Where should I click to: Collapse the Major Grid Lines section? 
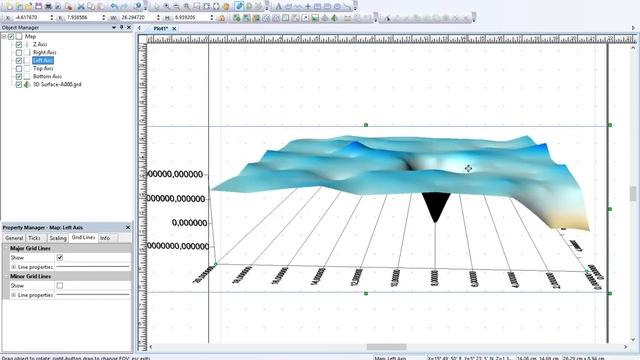click(x=6, y=248)
